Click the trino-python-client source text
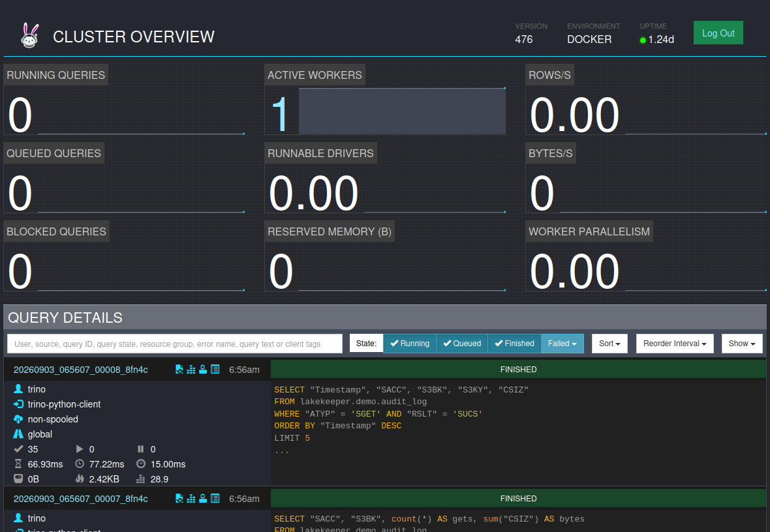 (x=64, y=404)
